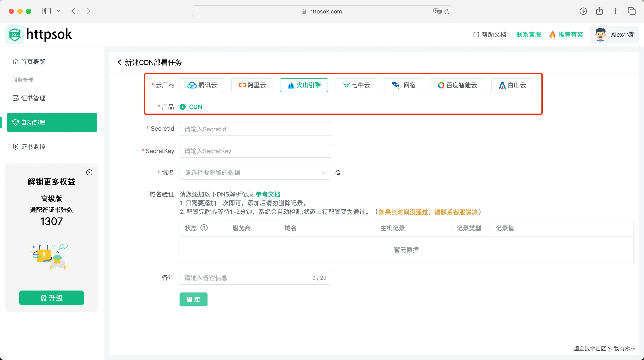Click the httpsok SSL shield logo
The height and width of the screenshot is (360, 644).
pyautogui.click(x=15, y=35)
